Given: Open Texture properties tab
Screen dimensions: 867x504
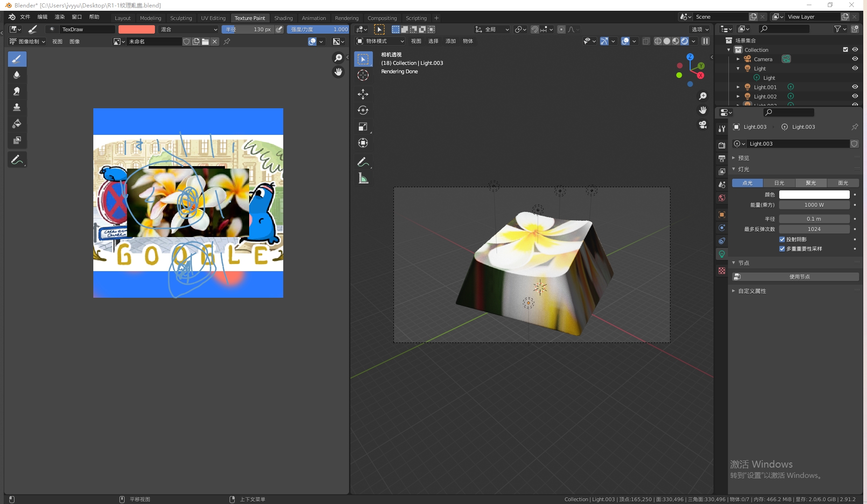Looking at the screenshot, I should [x=722, y=271].
